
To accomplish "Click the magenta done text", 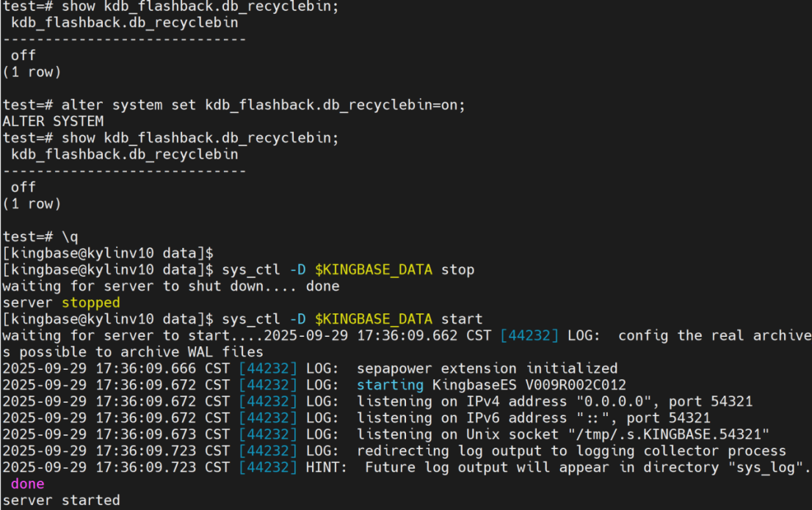I will pos(27,484).
